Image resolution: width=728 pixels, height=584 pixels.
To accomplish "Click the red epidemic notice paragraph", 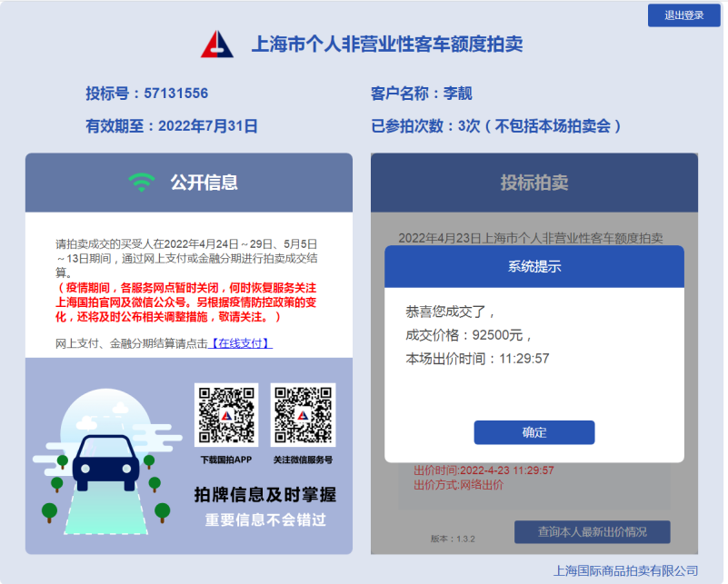I will click(x=186, y=302).
